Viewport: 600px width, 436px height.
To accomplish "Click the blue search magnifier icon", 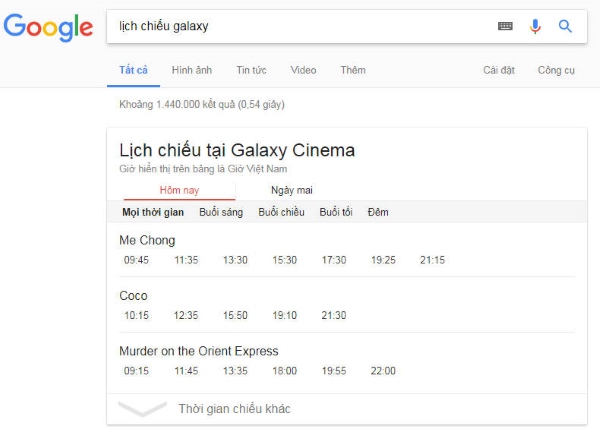I will point(565,26).
